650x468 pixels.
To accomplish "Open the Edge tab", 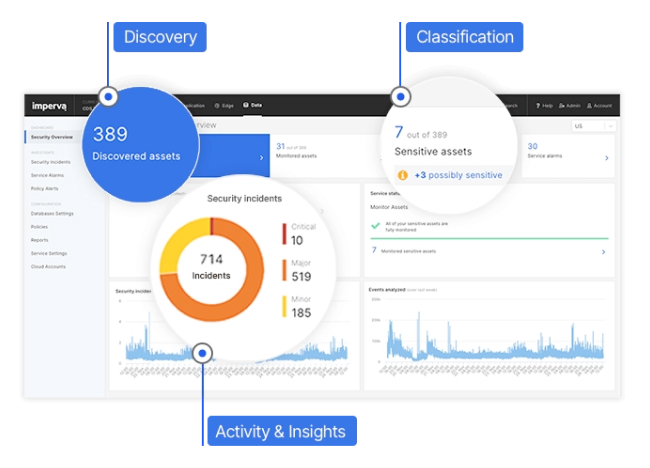I will click(x=224, y=106).
